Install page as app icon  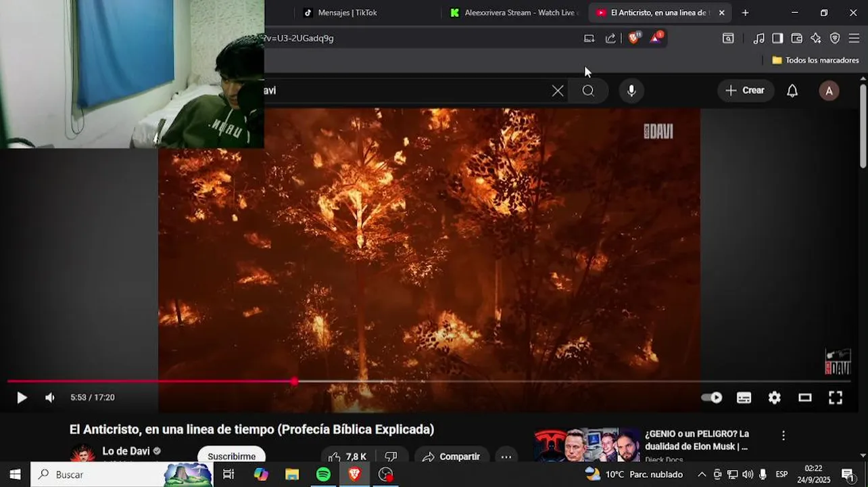[x=589, y=39]
